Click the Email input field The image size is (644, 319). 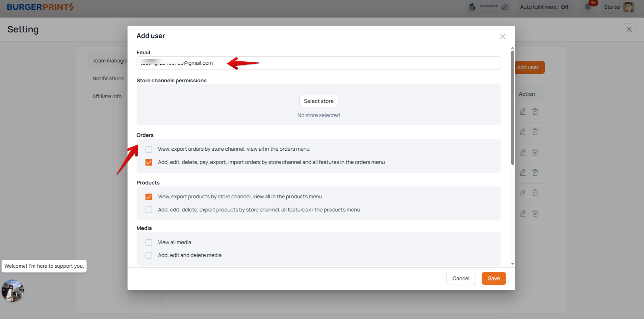coord(338,63)
